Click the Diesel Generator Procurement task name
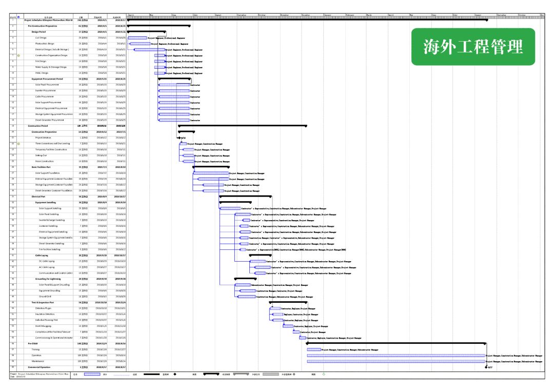This screenshot has height=392, width=554. 49,120
